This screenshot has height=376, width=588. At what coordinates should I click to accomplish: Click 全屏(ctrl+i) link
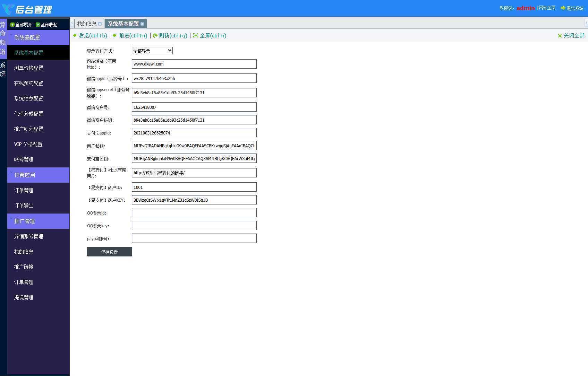click(213, 35)
